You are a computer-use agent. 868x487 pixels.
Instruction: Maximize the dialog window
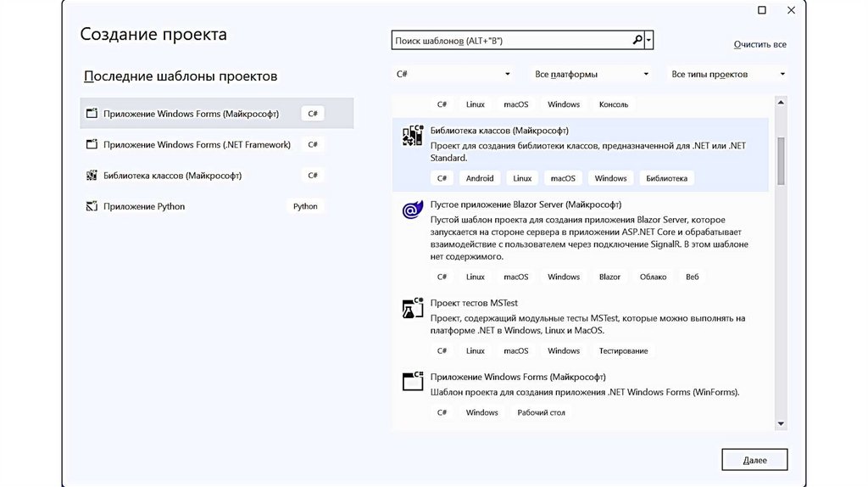762,10
